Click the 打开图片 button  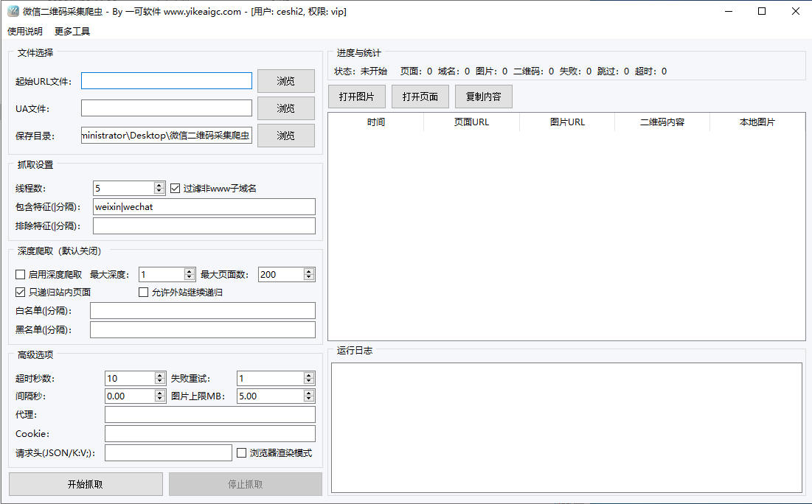coord(357,97)
